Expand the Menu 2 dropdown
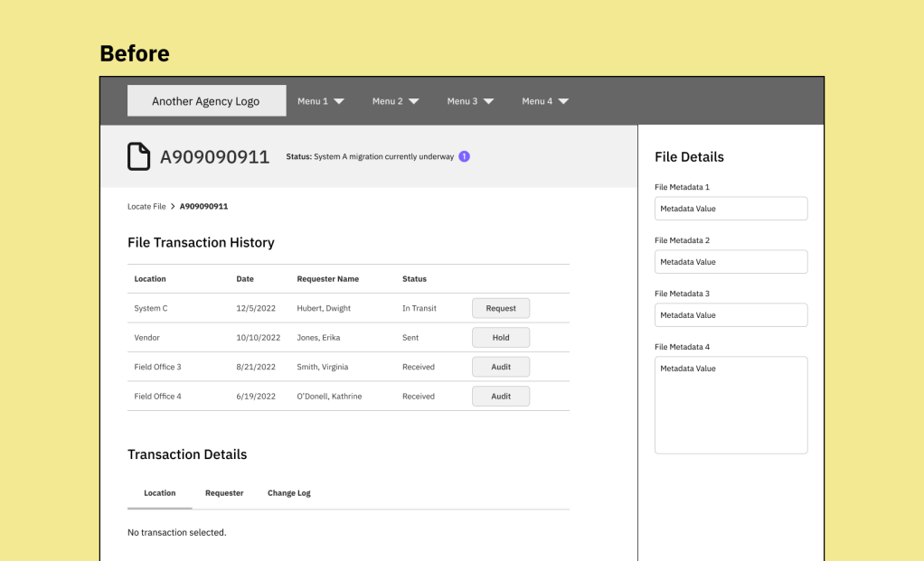 coord(396,101)
